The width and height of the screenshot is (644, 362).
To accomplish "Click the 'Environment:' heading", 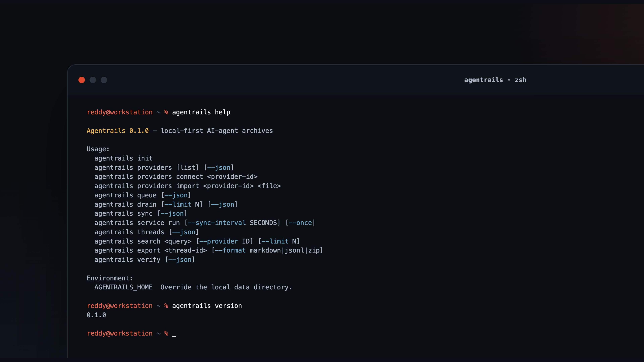I will [110, 278].
